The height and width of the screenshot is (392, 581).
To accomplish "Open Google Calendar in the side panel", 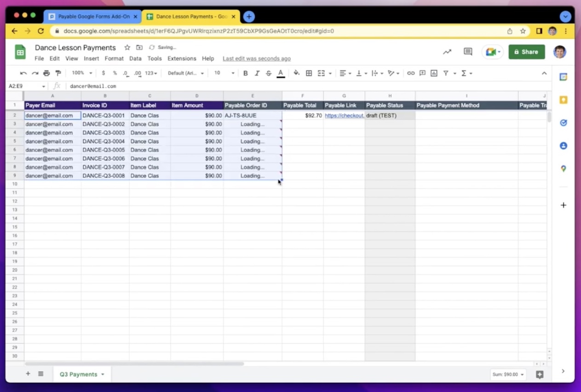I will click(564, 77).
